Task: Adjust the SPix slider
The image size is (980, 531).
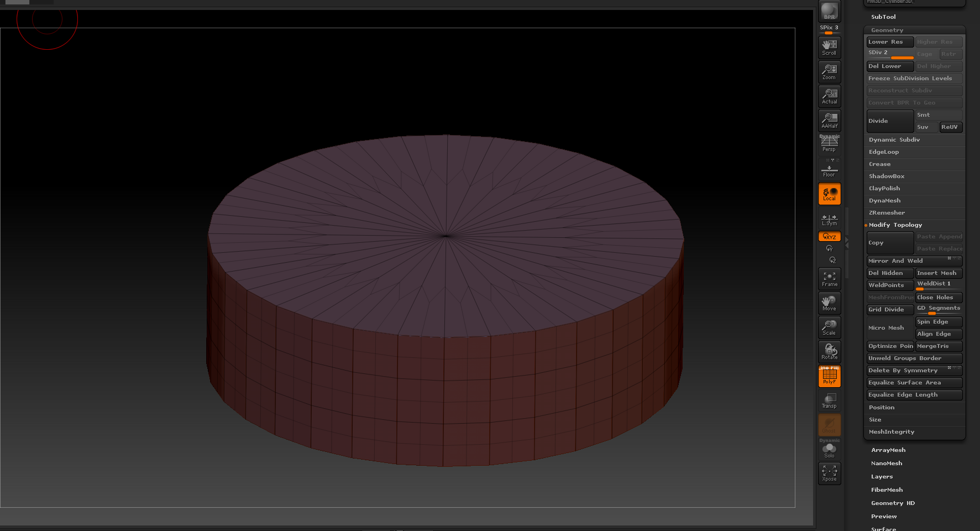Action: [x=829, y=29]
